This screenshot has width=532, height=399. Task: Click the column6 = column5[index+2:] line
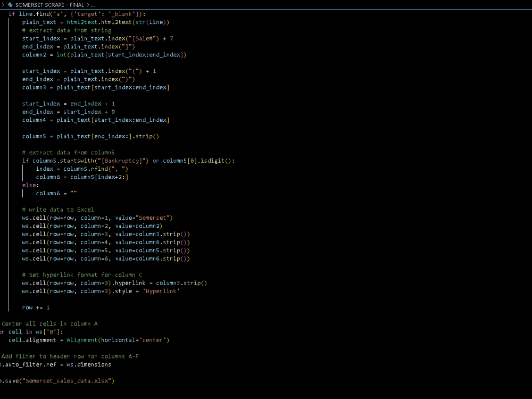pos(82,177)
